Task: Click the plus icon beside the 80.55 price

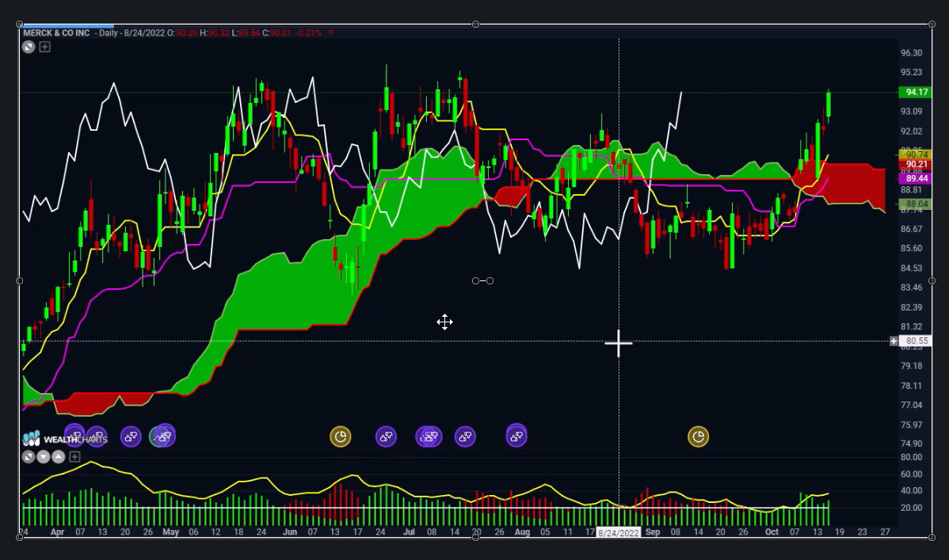Action: pyautogui.click(x=894, y=341)
